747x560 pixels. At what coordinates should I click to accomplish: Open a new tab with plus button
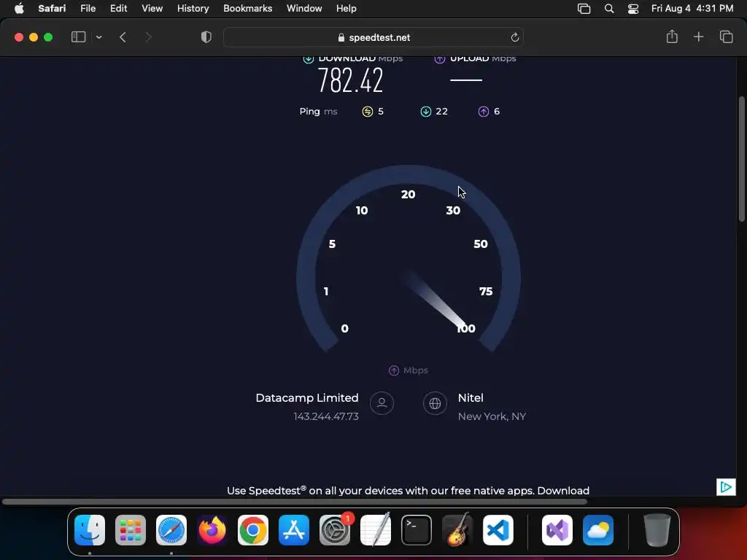pos(698,36)
